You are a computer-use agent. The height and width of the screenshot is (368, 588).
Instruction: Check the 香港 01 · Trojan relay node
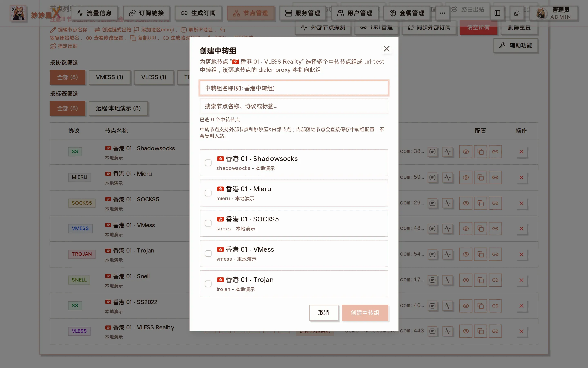[x=208, y=284]
